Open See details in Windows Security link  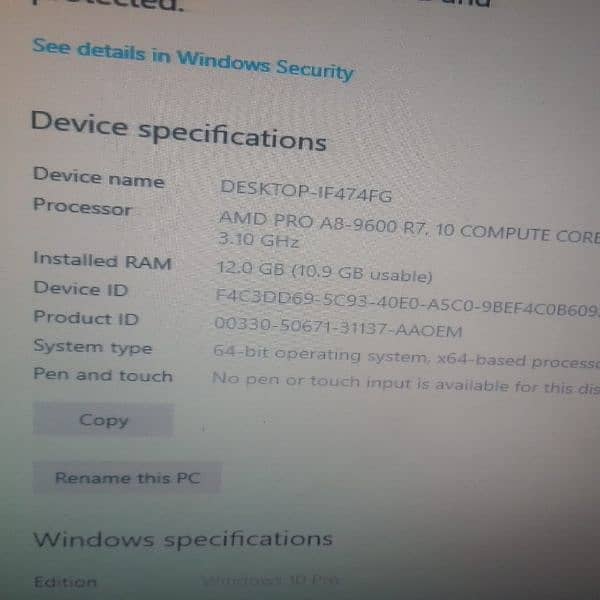193,59
